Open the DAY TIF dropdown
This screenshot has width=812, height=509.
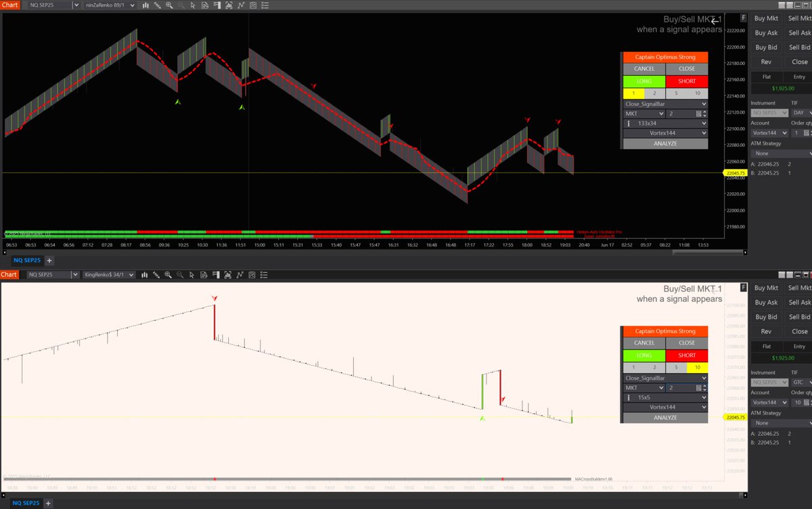(x=801, y=112)
